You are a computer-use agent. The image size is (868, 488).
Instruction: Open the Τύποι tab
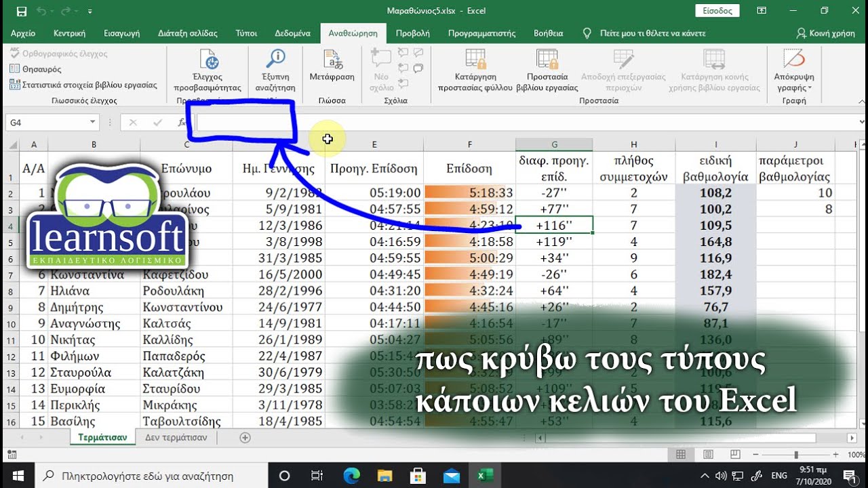pos(246,33)
